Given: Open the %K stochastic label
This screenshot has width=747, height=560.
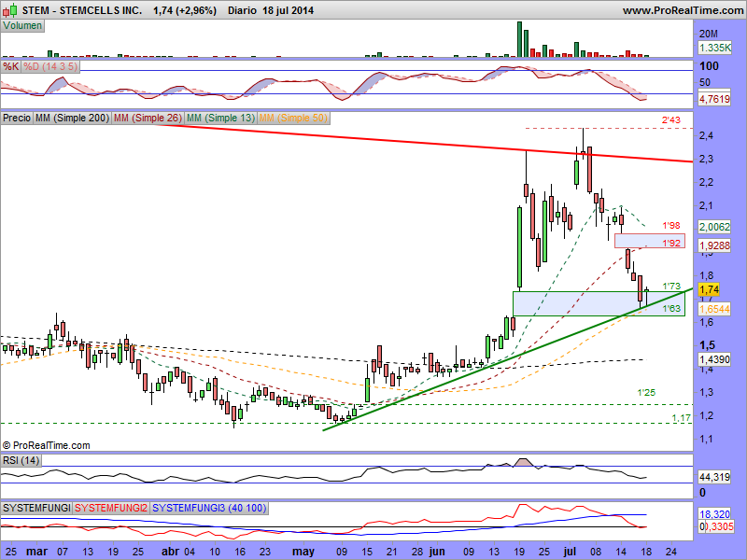Looking at the screenshot, I should [11, 66].
